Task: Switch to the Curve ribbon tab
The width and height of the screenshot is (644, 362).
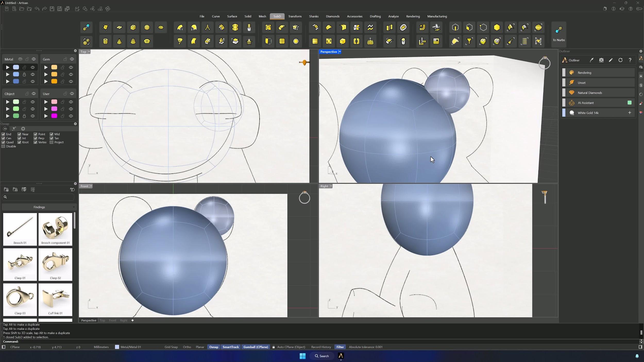Action: tap(216, 16)
